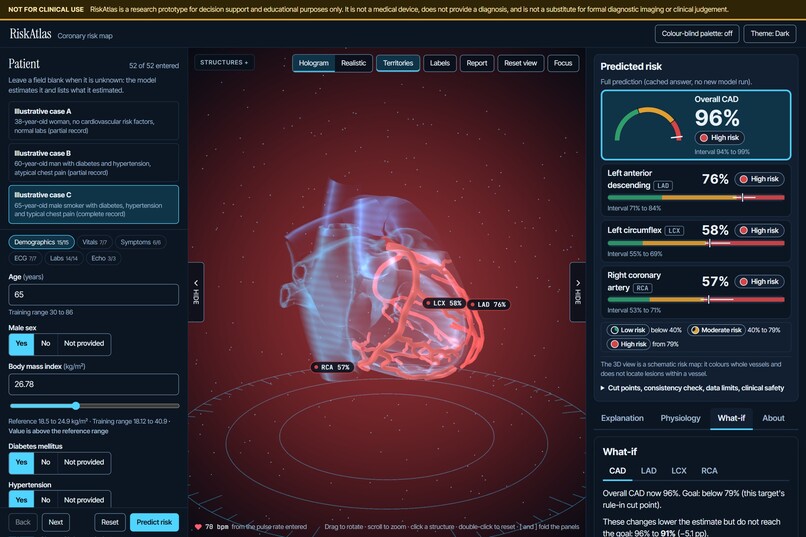The image size is (806, 537).
Task: Expand the STRUCTURES + panel
Action: pyautogui.click(x=224, y=63)
